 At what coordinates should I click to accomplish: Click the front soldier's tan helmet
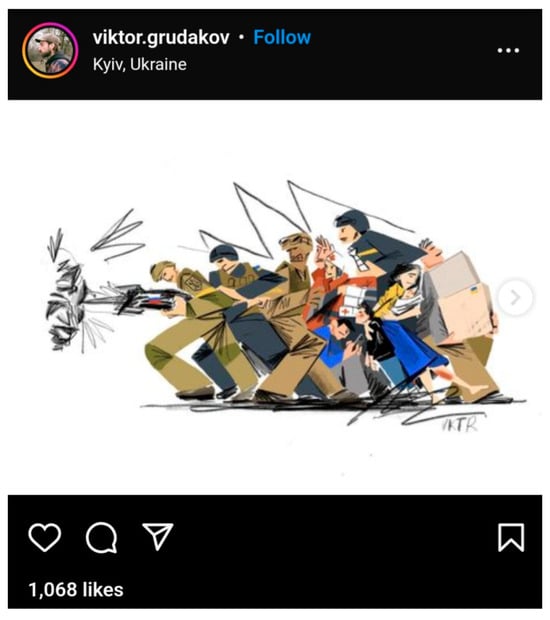tap(161, 269)
